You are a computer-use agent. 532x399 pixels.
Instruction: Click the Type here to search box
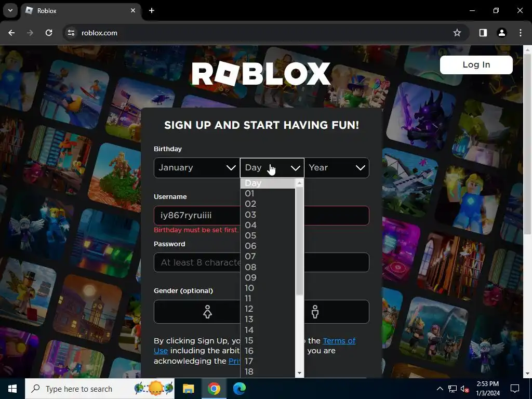pyautogui.click(x=100, y=389)
